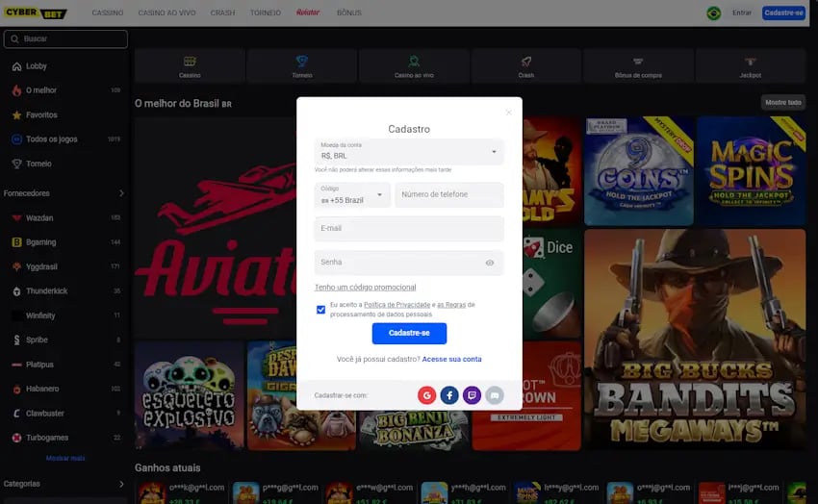Switch to the Jackpot category tab
This screenshot has height=504, width=818.
pos(751,66)
